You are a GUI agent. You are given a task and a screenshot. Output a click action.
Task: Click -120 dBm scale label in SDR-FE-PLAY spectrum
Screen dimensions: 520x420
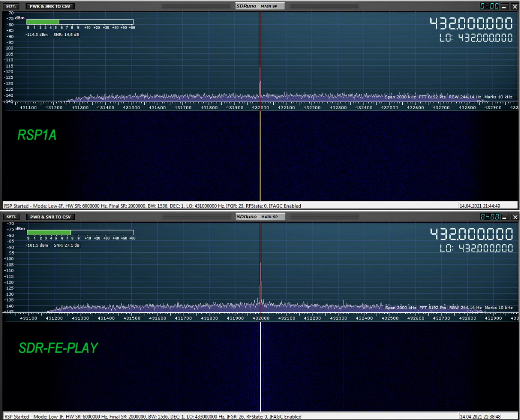[x=9, y=283]
